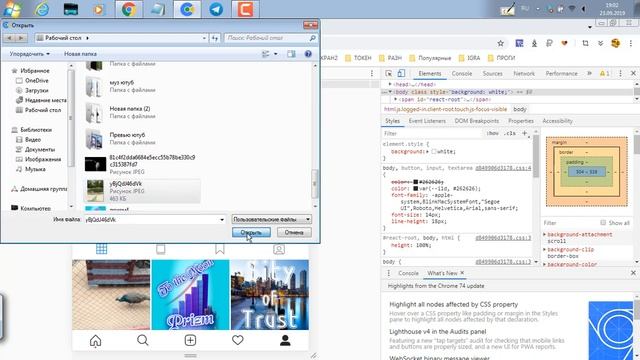Image resolution: width=640 pixels, height=360 pixels.
Task: Open drawer three-dot menu beside Console
Action: 389,273
